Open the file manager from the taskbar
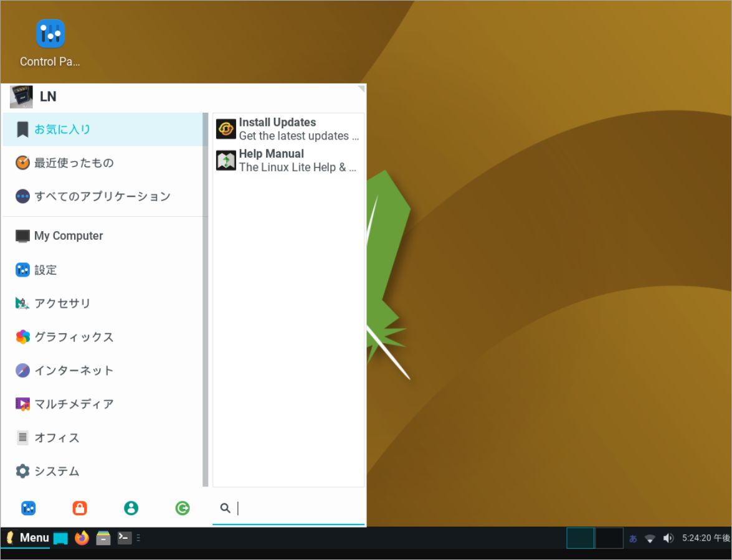Screen dimensions: 732x560 [103, 538]
